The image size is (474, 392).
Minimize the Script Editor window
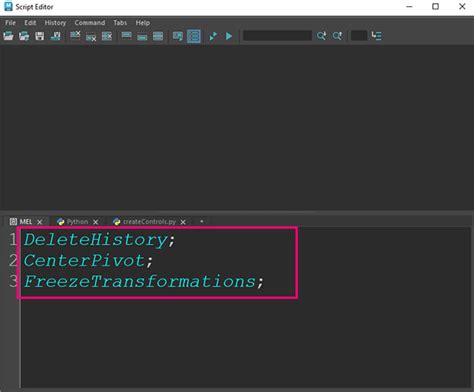[x=409, y=7]
